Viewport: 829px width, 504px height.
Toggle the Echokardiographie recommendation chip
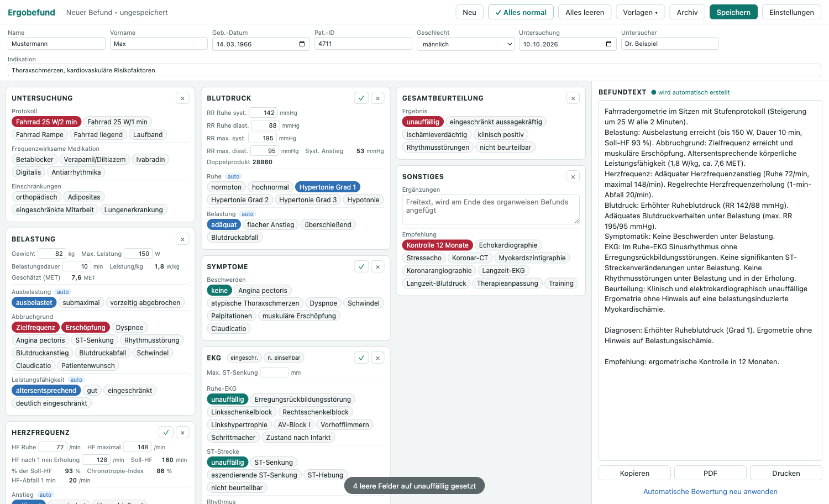(x=508, y=245)
